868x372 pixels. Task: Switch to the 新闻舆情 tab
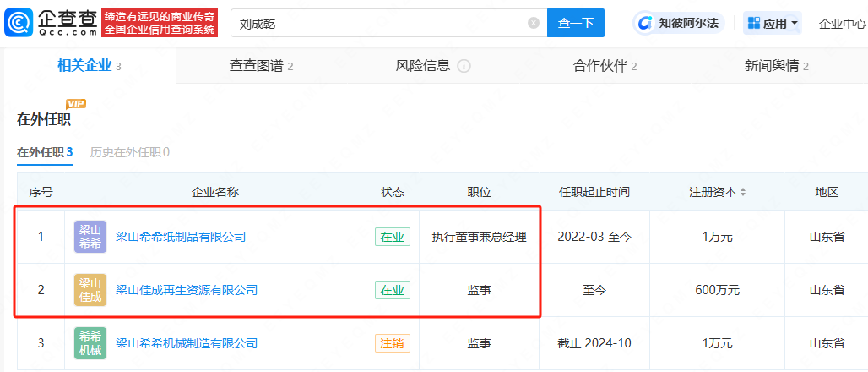point(777,66)
